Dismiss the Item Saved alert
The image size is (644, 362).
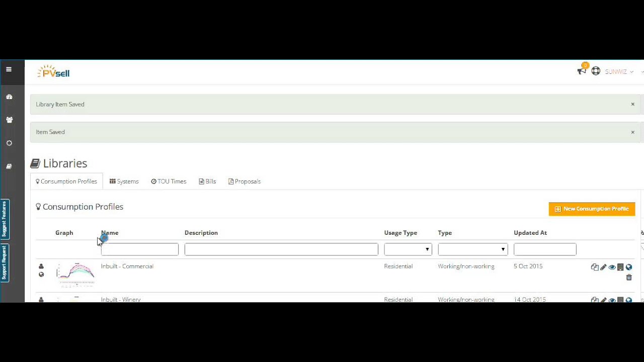[x=632, y=132]
